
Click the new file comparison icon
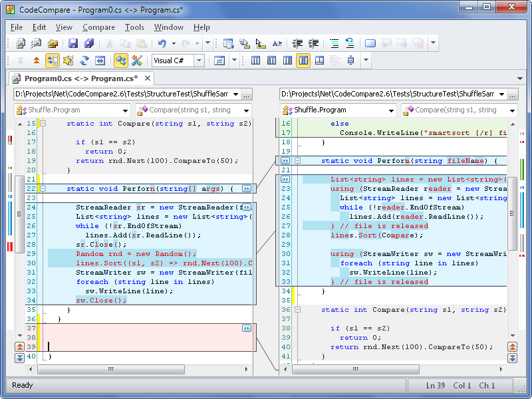21,44
